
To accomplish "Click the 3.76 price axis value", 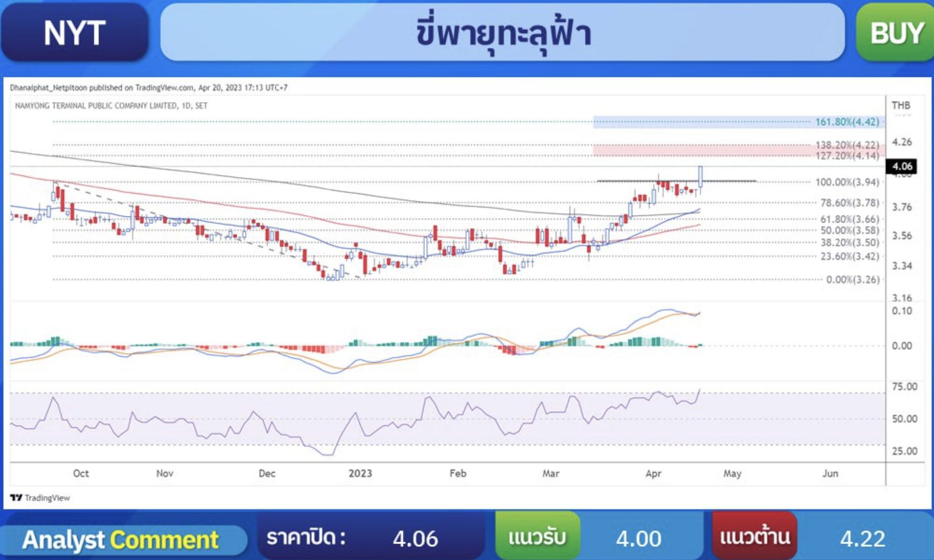I will click(x=902, y=207).
